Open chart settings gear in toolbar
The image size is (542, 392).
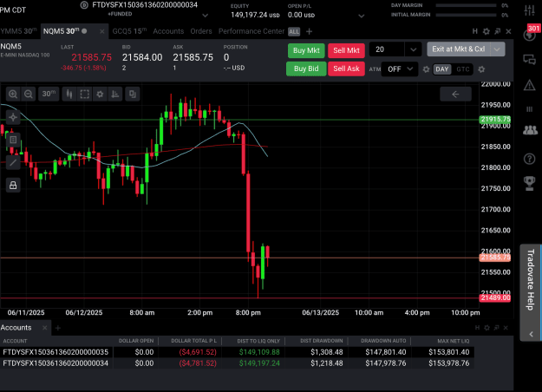pyautogui.click(x=100, y=94)
